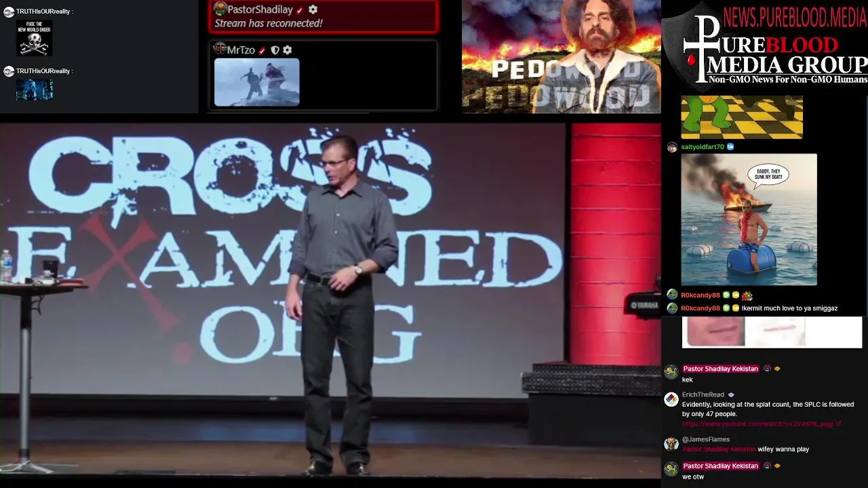Click '!kermit much love to ya smiggaz' text

pos(789,308)
